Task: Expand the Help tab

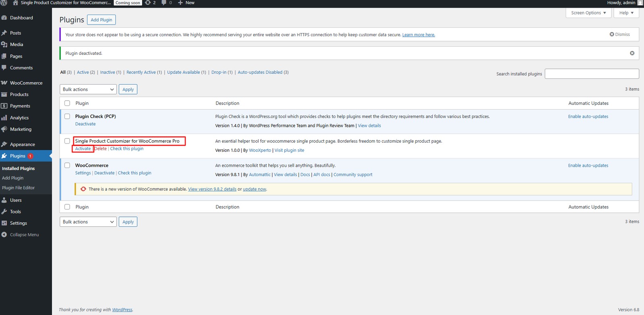Action: pyautogui.click(x=626, y=13)
